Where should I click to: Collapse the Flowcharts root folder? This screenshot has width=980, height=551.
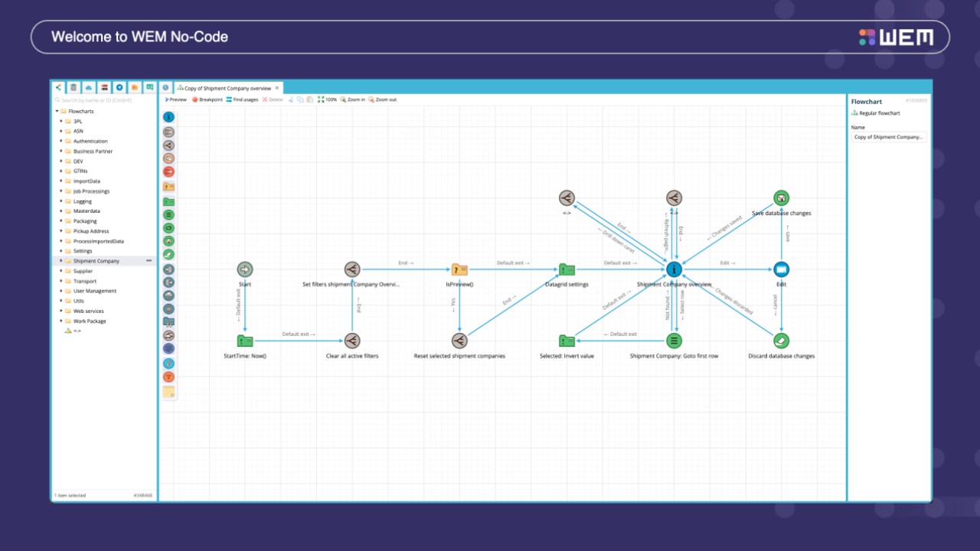pyautogui.click(x=57, y=111)
